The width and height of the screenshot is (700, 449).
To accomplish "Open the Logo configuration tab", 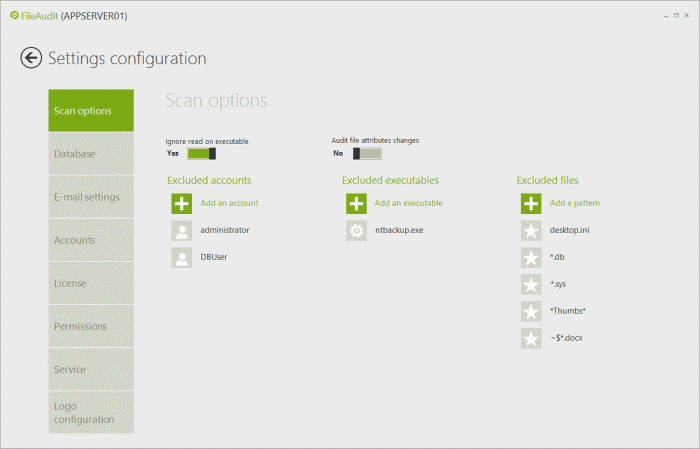I will click(91, 412).
